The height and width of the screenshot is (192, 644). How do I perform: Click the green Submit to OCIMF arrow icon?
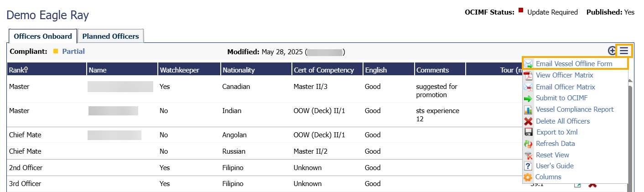pyautogui.click(x=528, y=98)
